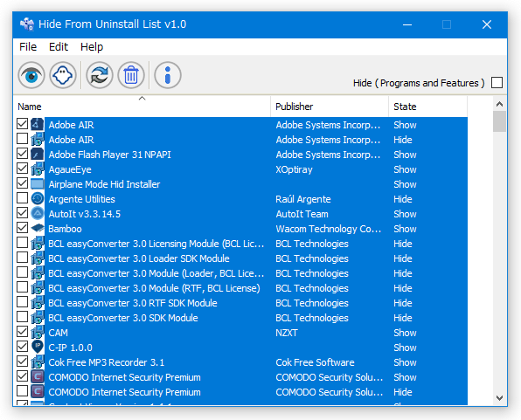This screenshot has width=521, height=420.
Task: Click the scrollbar up arrow
Action: click(x=499, y=104)
